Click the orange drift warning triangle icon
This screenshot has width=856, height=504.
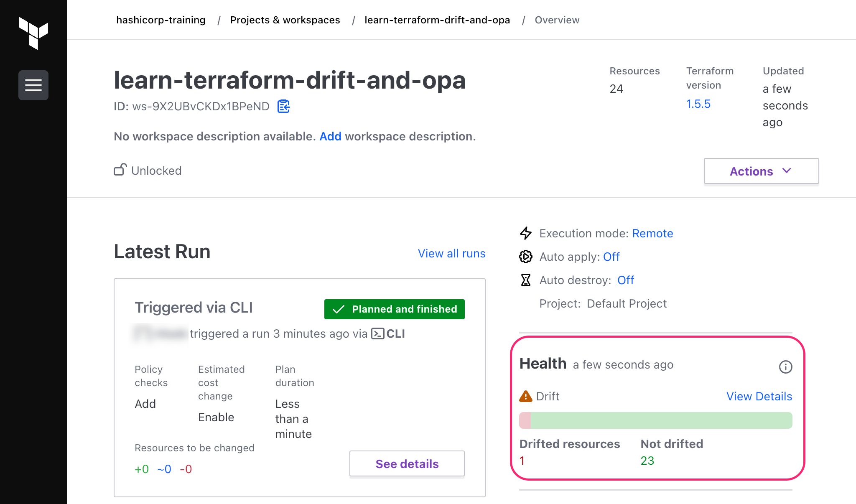click(525, 396)
